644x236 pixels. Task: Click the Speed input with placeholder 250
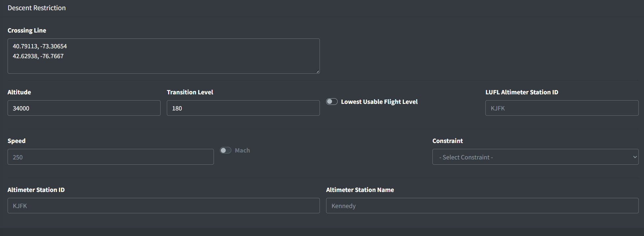click(x=111, y=157)
